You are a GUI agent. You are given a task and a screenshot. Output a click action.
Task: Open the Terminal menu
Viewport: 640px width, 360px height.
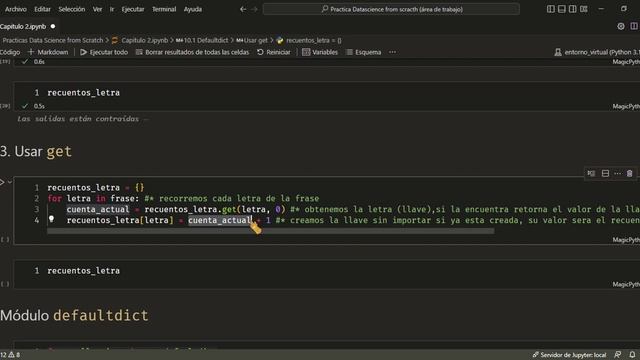click(164, 9)
